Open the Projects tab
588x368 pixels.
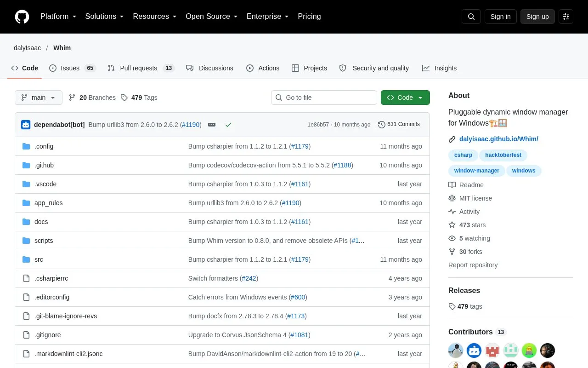tap(309, 68)
